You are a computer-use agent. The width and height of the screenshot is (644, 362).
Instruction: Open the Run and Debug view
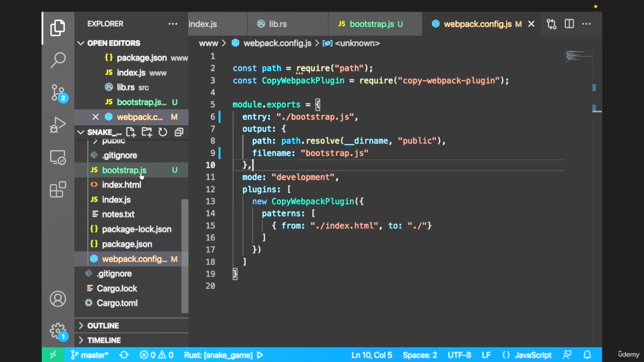tap(58, 125)
